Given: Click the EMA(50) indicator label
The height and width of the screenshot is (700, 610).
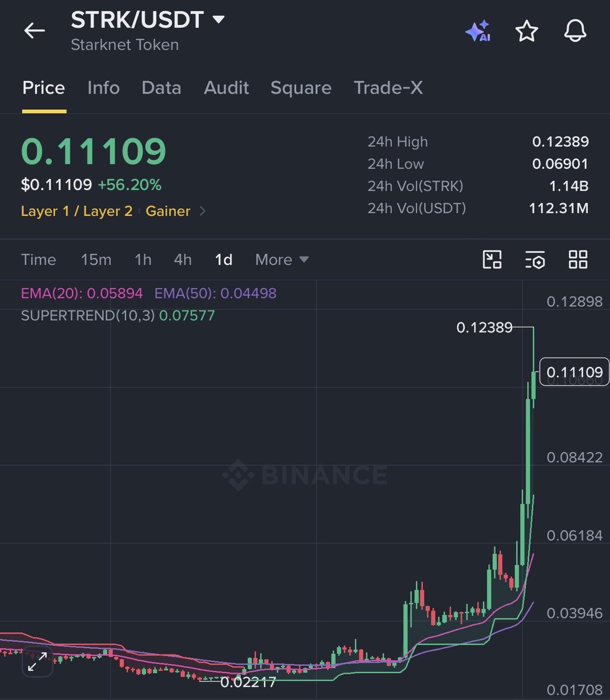Looking at the screenshot, I should [x=215, y=293].
